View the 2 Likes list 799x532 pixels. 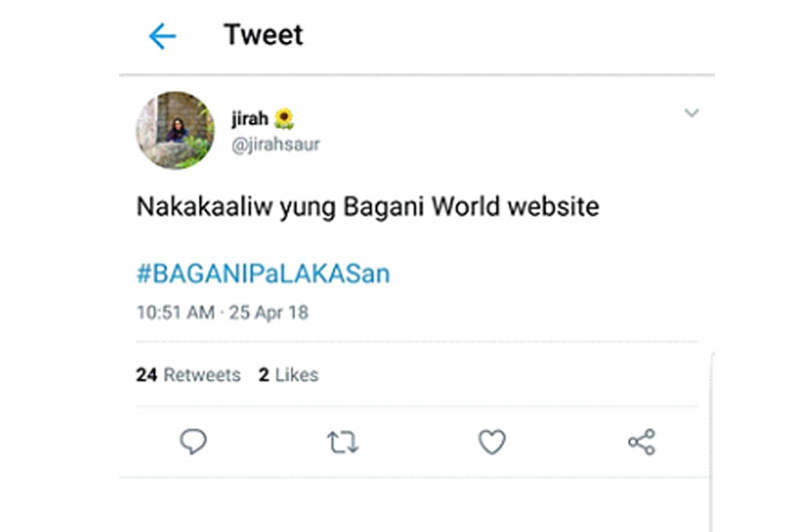[289, 374]
